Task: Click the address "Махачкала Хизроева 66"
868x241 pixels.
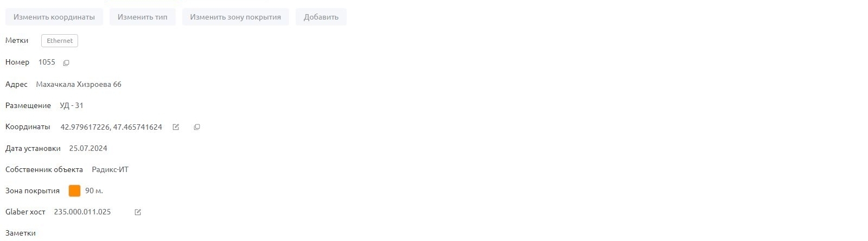Action: click(x=79, y=84)
